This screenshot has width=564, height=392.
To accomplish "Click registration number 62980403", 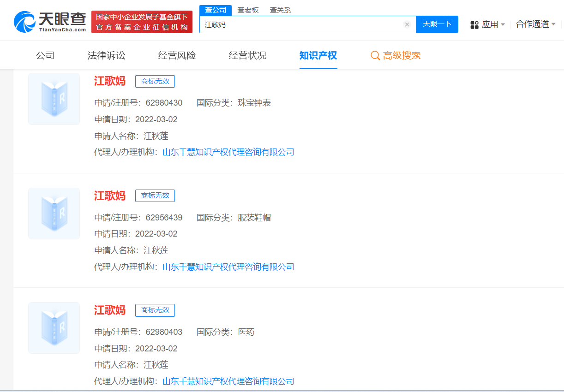I will (x=164, y=332).
